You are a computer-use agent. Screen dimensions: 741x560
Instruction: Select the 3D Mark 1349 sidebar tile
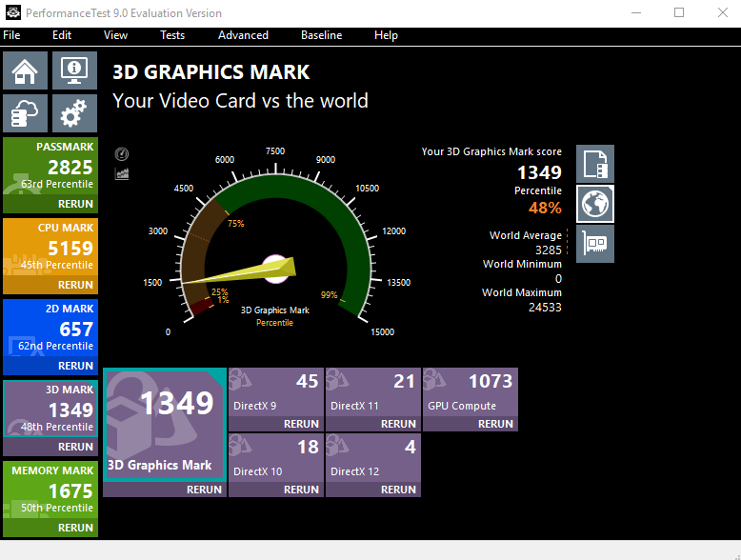[50, 409]
